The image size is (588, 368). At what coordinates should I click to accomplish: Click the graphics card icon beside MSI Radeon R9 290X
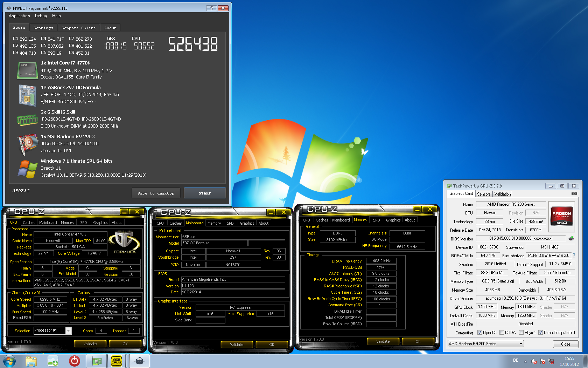tap(27, 144)
